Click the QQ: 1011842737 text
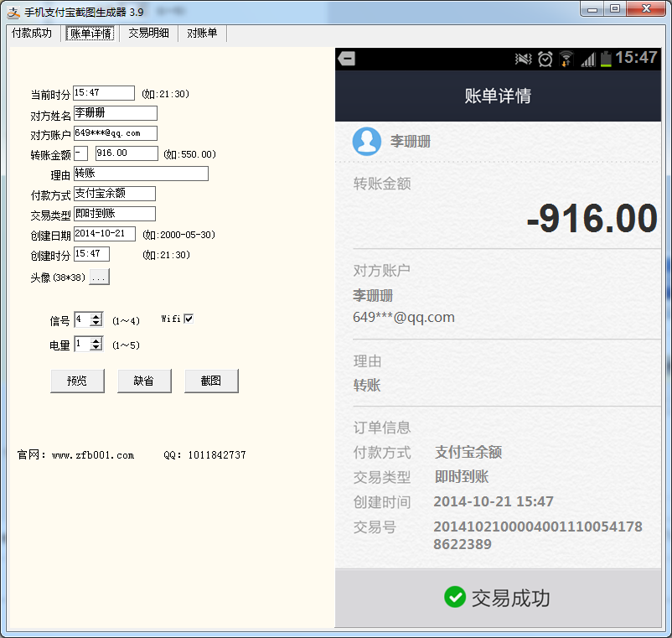The height and width of the screenshot is (638, 672). (204, 455)
